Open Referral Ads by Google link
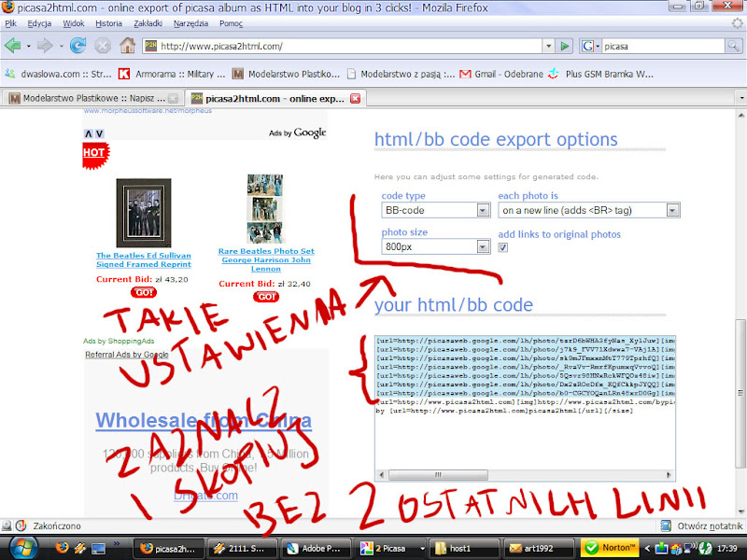 point(127,355)
